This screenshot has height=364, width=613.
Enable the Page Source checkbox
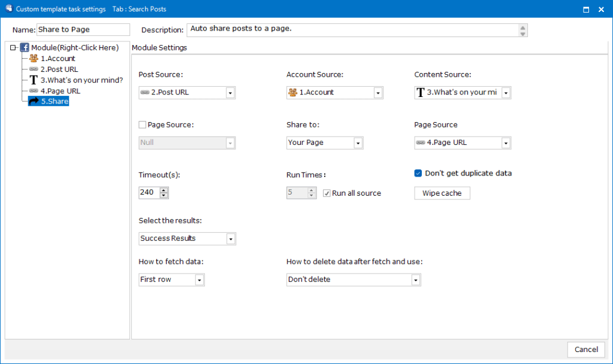pyautogui.click(x=142, y=125)
